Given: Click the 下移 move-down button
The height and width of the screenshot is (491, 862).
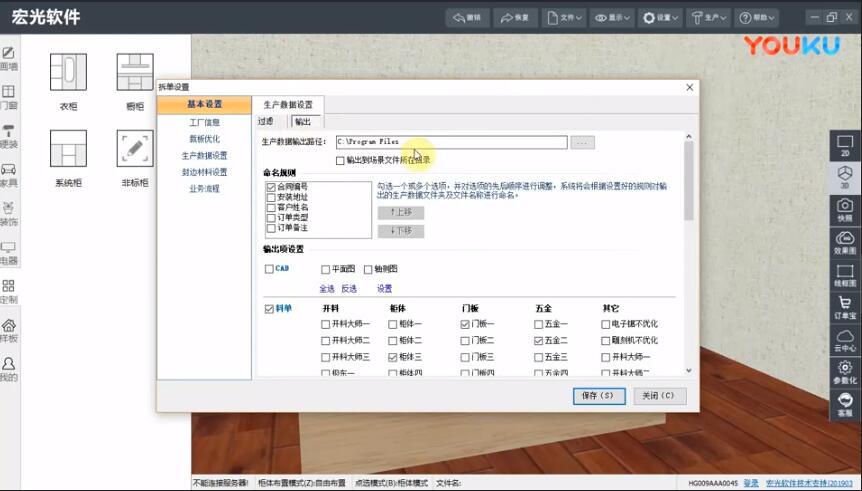Looking at the screenshot, I should (401, 231).
